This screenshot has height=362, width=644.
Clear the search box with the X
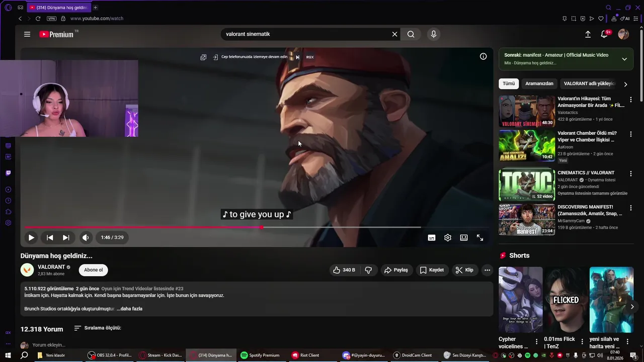395,34
